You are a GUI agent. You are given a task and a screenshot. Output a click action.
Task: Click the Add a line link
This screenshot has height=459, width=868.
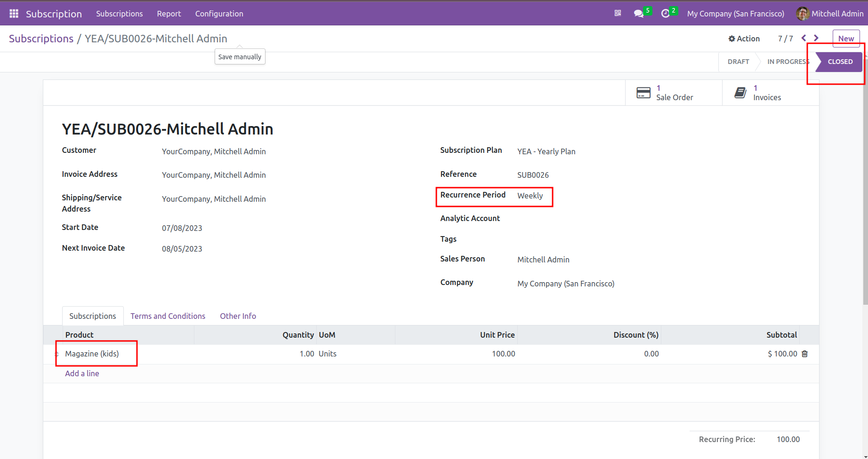(82, 373)
